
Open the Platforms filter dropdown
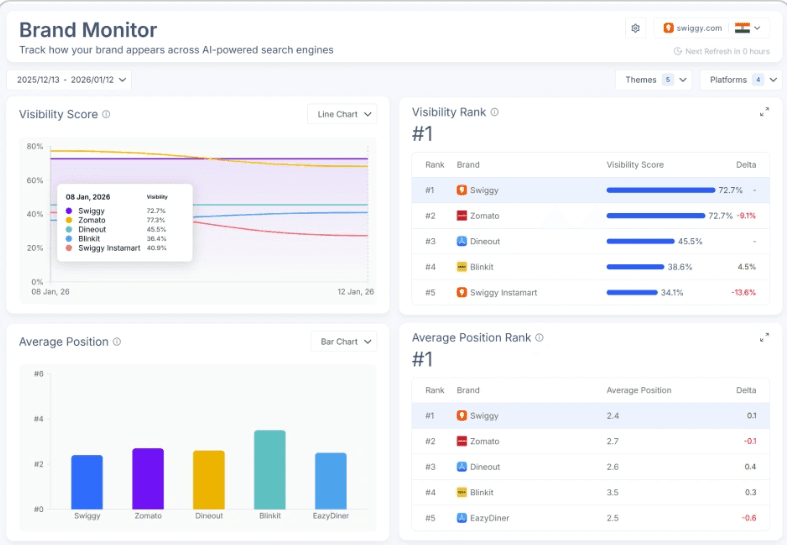point(741,80)
